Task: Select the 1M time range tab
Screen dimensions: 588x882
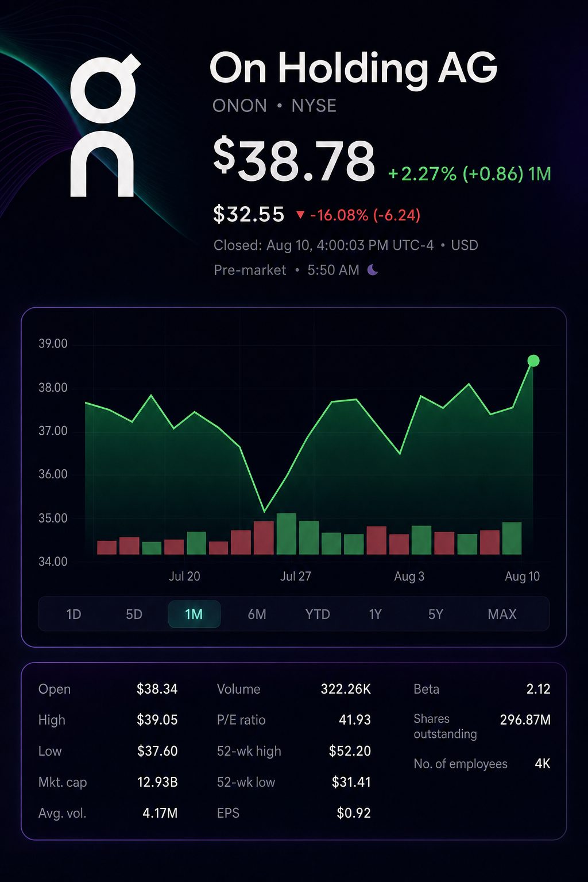Action: 194,614
